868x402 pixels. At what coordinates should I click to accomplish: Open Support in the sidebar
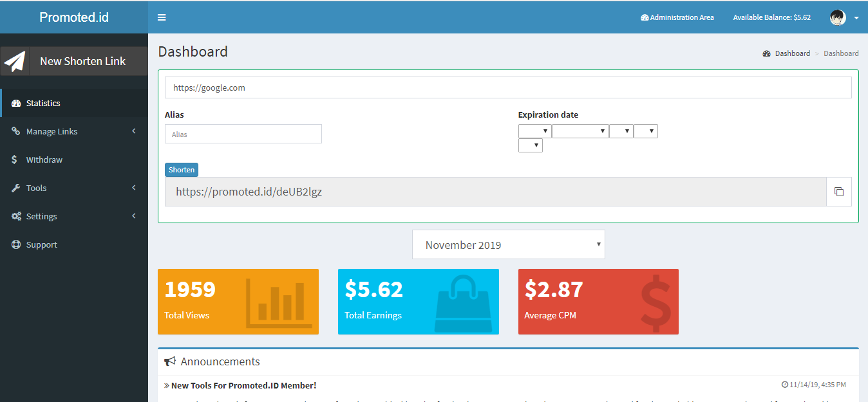pyautogui.click(x=74, y=244)
